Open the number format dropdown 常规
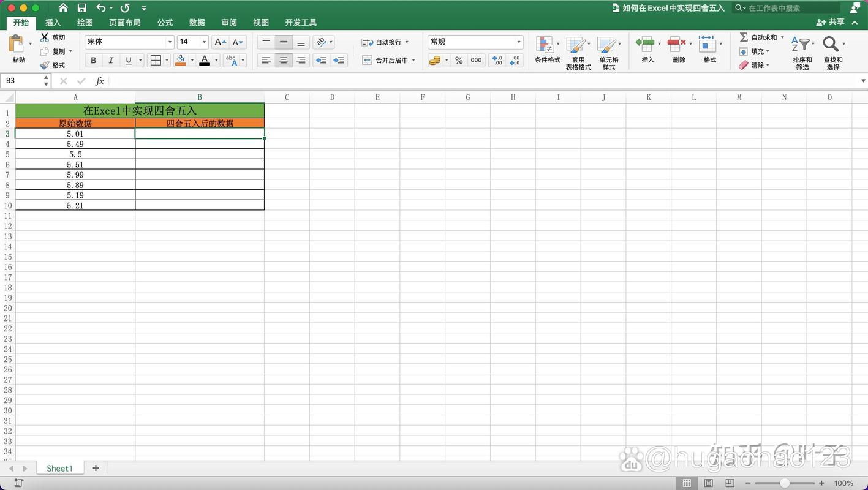Screen dimensions: 868x490 519,42
